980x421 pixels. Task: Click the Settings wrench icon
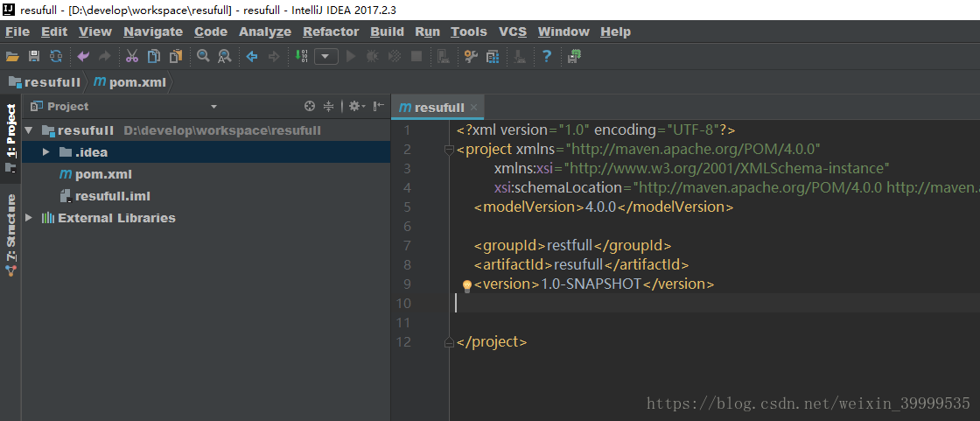tap(471, 57)
